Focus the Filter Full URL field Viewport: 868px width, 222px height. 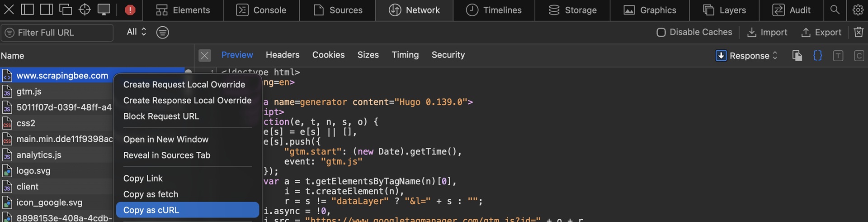pos(57,33)
